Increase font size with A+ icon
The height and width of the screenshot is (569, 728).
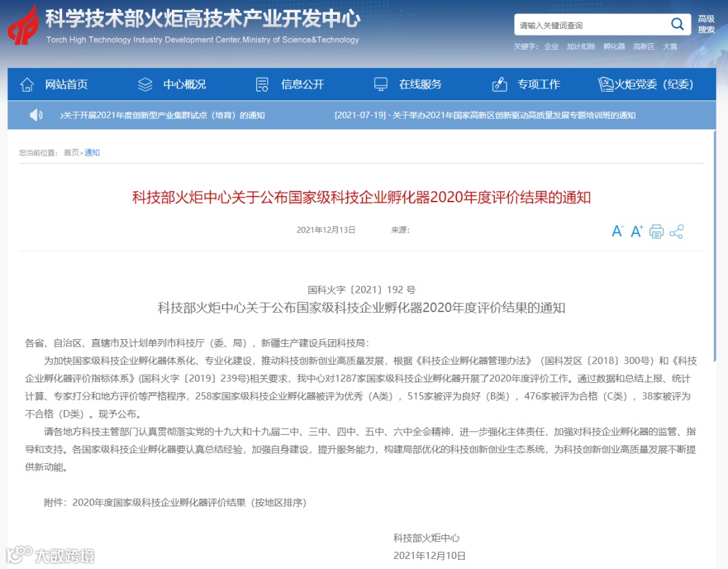[x=636, y=231]
